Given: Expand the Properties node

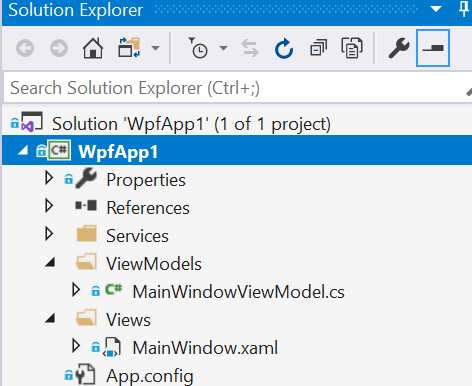Looking at the screenshot, I should coord(49,178).
